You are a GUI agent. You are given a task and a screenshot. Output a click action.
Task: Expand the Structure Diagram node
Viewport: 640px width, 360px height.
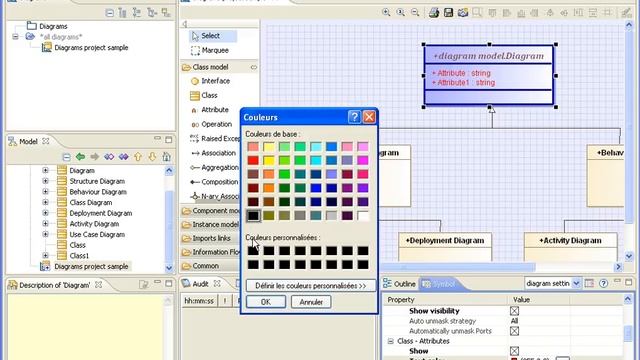tap(45, 181)
